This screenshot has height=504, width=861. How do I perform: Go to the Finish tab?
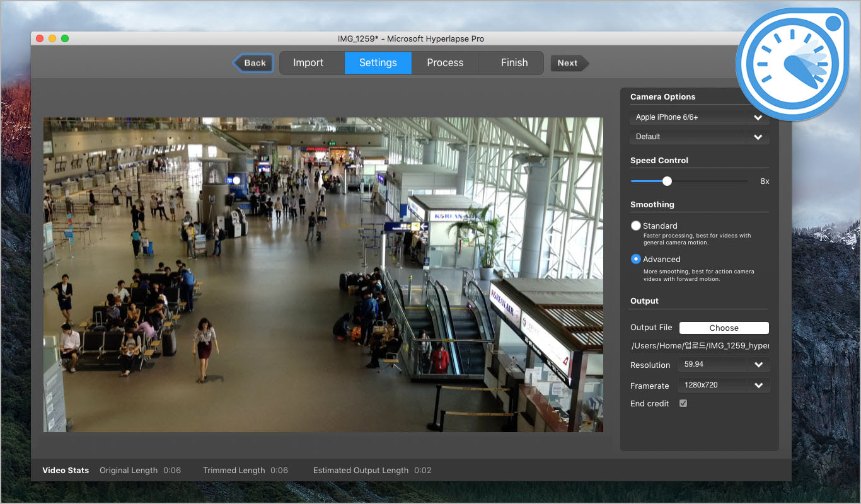click(x=514, y=63)
